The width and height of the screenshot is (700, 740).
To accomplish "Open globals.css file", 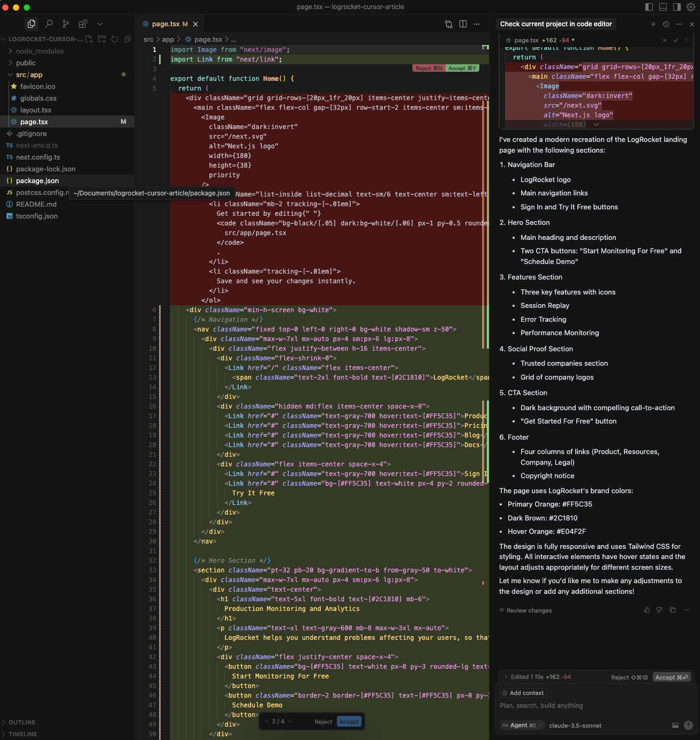I will 38,98.
